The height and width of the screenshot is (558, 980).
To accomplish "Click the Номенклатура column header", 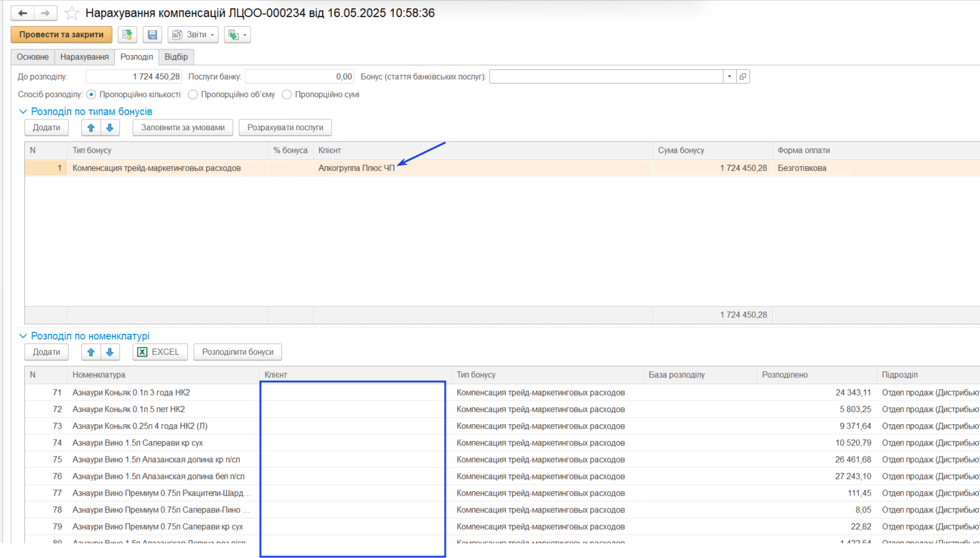I will [x=163, y=375].
